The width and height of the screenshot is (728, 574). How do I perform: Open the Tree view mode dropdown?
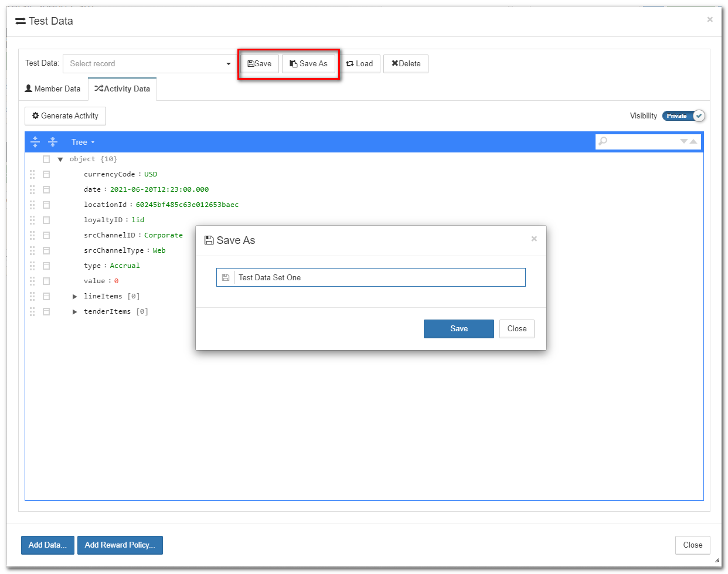pyautogui.click(x=83, y=142)
